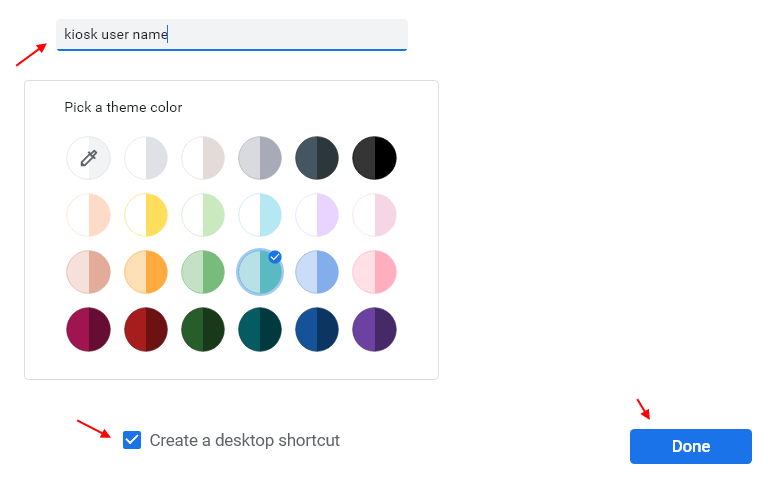
Task: Open the custom color eyedropper picker
Action: tap(89, 158)
